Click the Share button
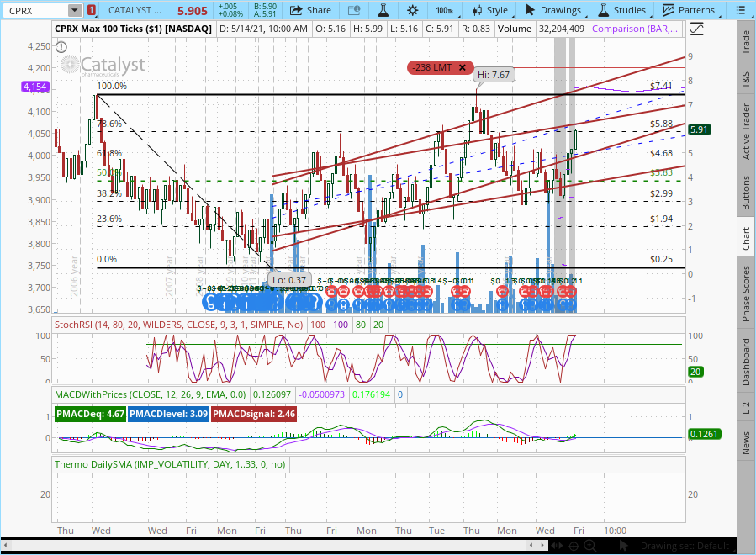The height and width of the screenshot is (555, 756). pos(309,10)
